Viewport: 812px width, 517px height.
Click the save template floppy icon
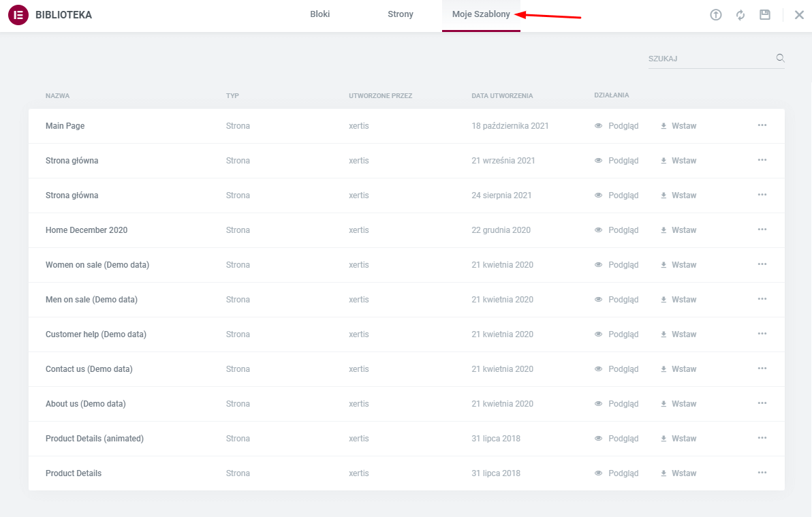765,15
